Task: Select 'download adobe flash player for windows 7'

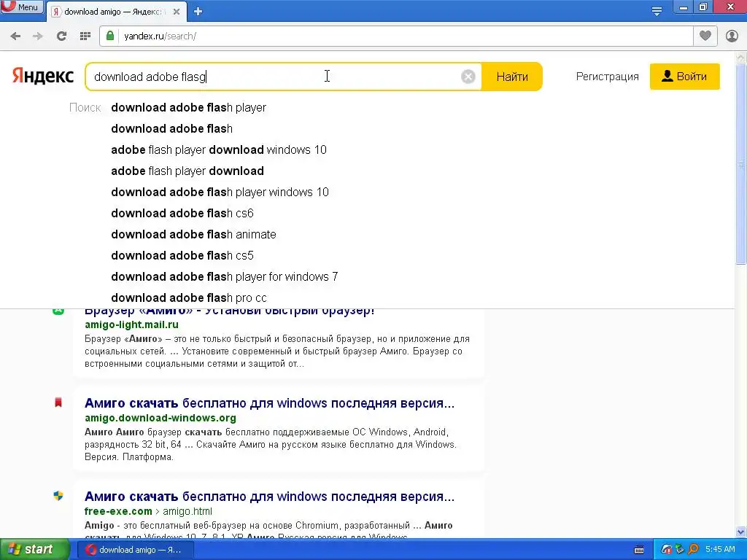Action: click(225, 276)
